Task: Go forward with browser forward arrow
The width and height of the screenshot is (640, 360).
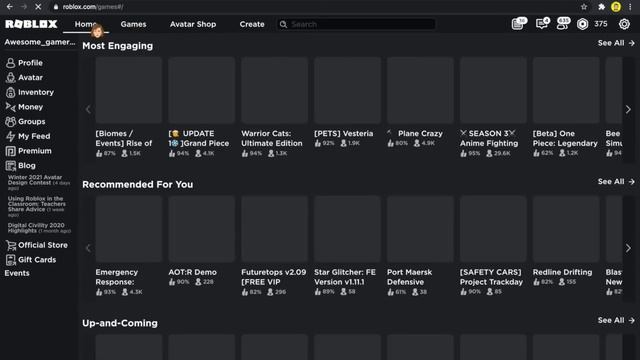Action: (23, 7)
